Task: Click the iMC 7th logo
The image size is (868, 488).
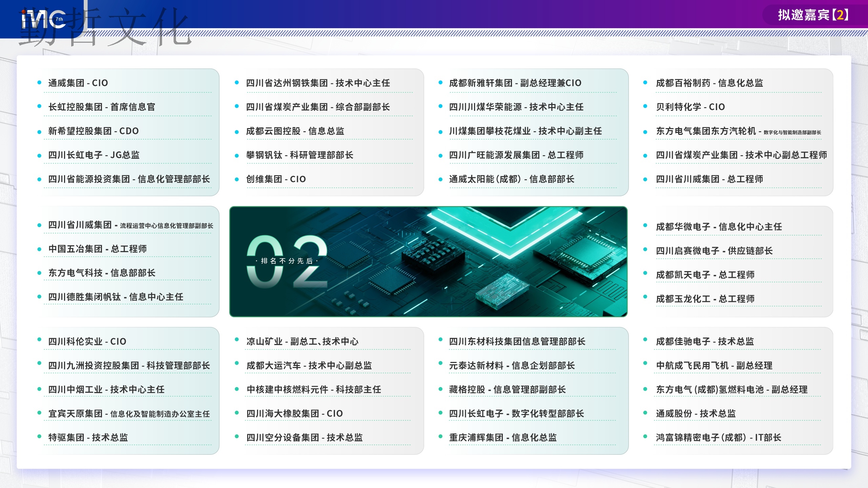Action: 43,19
